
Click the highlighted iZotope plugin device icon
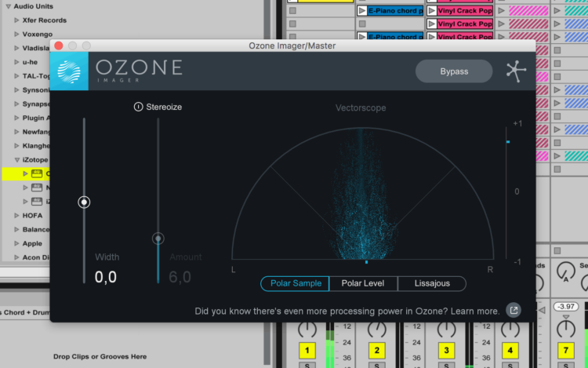click(x=37, y=173)
